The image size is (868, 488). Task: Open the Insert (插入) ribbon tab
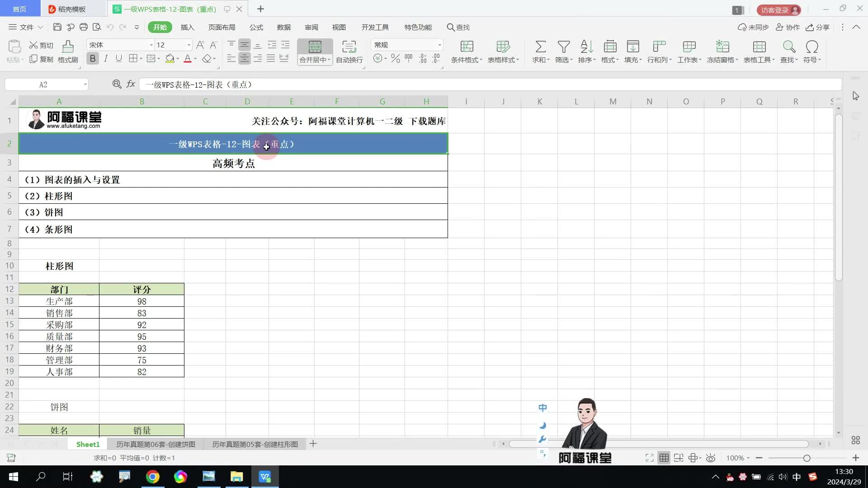pos(187,28)
